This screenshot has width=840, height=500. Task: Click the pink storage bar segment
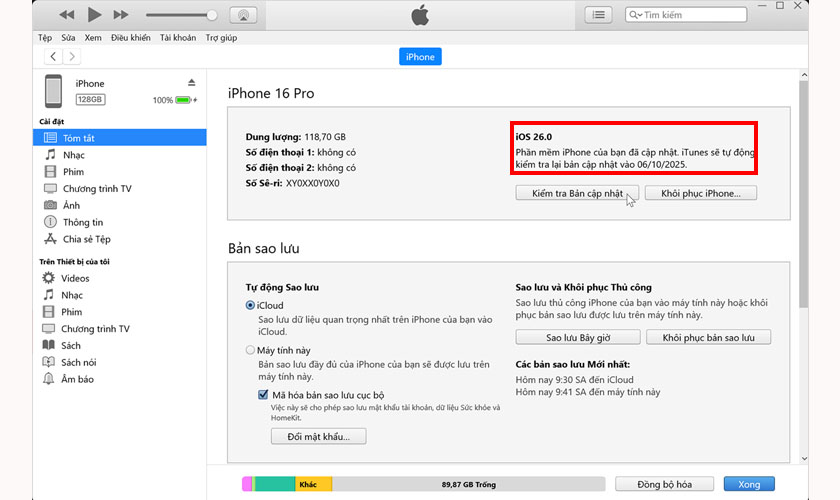pyautogui.click(x=247, y=484)
